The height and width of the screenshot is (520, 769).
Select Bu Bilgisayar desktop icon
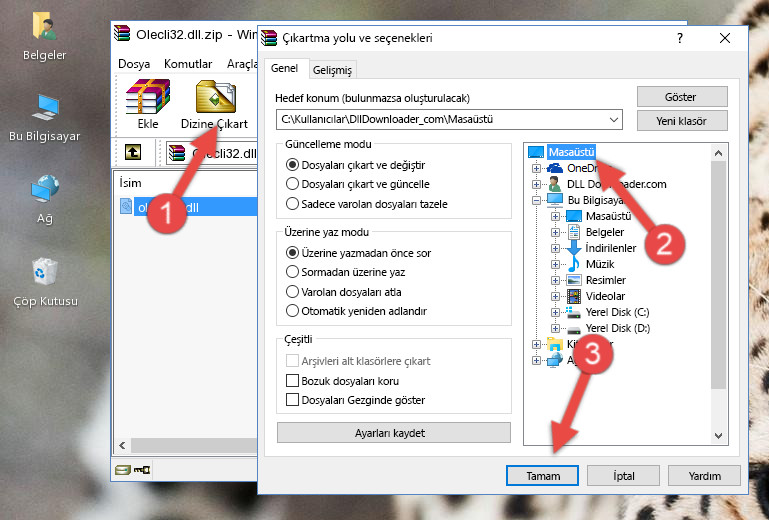44,118
